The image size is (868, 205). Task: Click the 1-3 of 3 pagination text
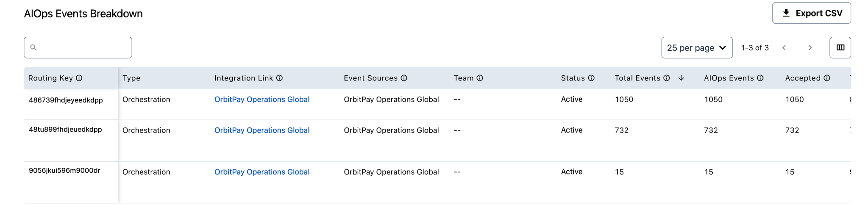[x=755, y=48]
